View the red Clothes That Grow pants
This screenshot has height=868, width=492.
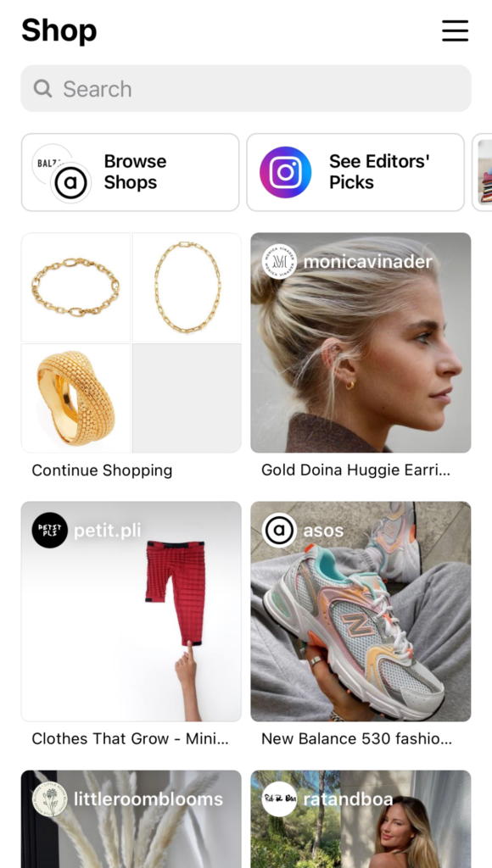pyautogui.click(x=131, y=611)
